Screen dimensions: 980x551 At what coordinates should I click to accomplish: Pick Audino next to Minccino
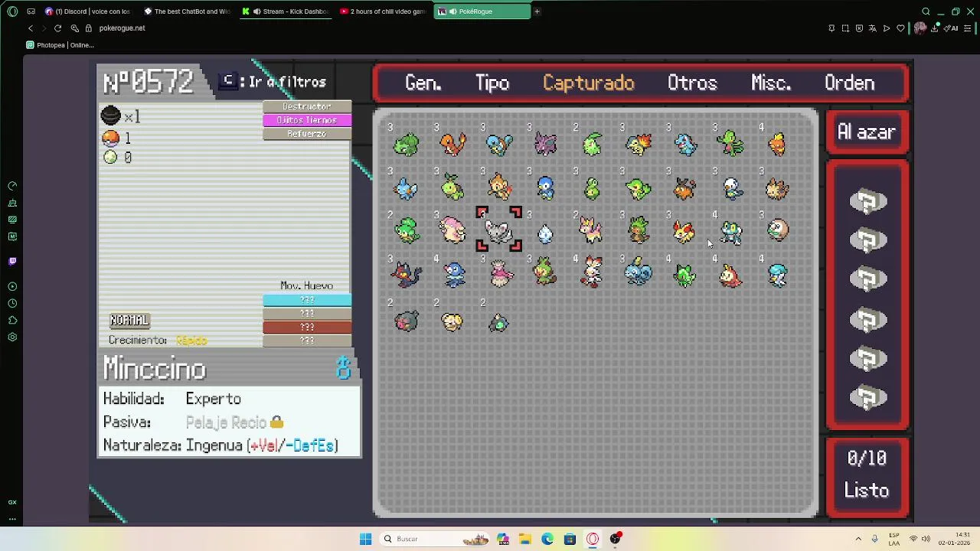[x=452, y=230]
